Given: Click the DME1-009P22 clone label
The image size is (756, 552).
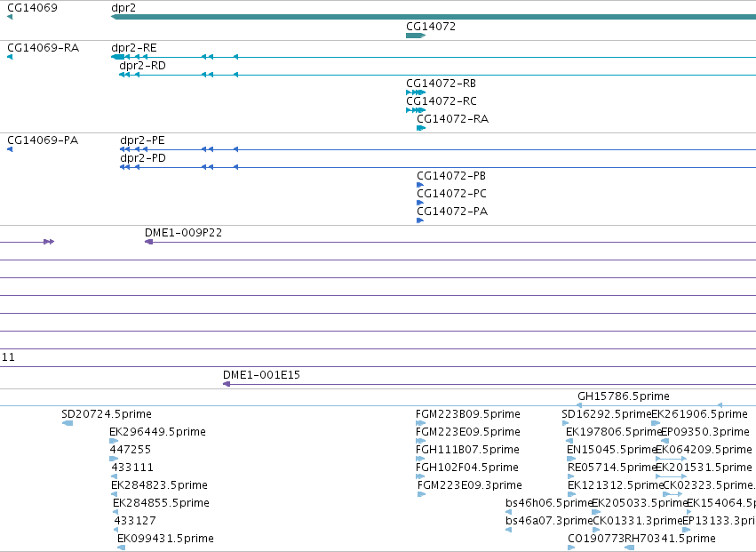Looking at the screenshot, I should pyautogui.click(x=183, y=233).
